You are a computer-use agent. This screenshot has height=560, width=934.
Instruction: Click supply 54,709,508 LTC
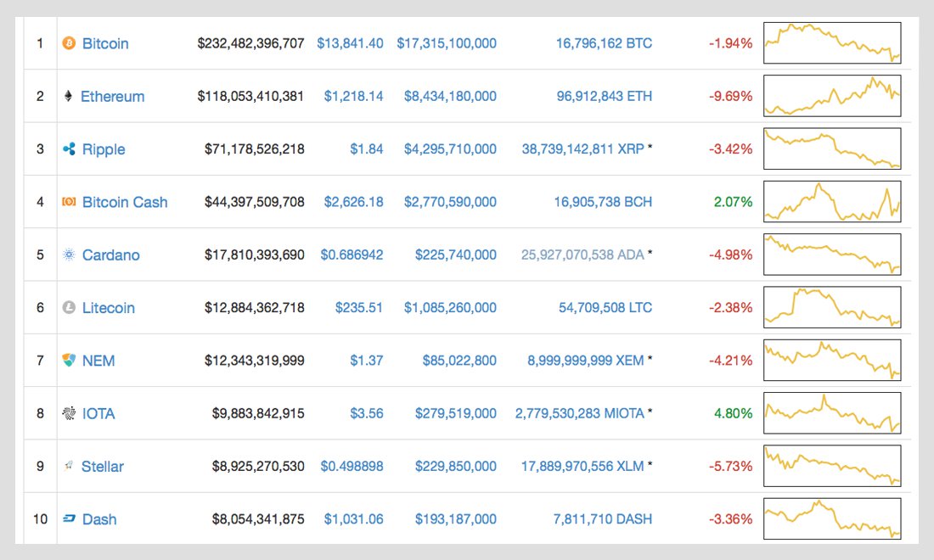click(605, 308)
